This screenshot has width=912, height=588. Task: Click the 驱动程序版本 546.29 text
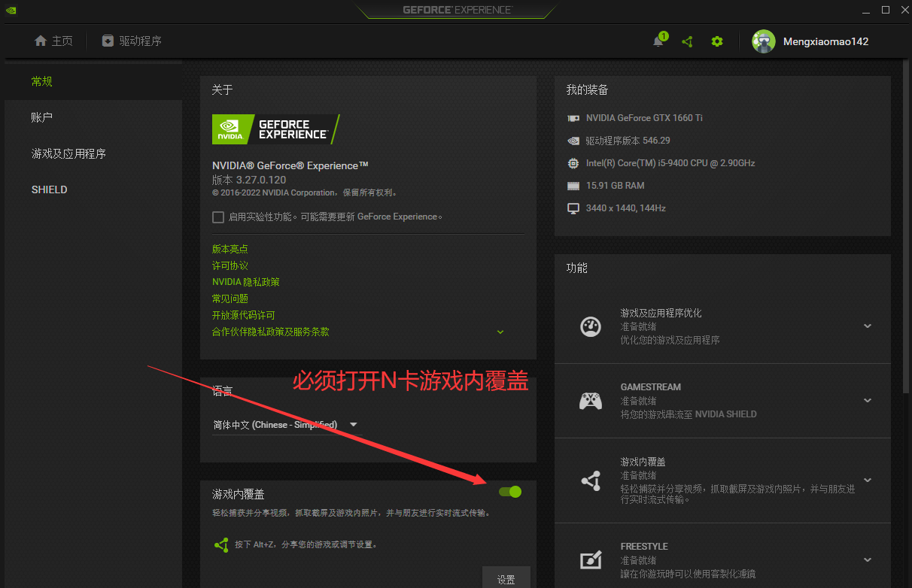point(628,141)
